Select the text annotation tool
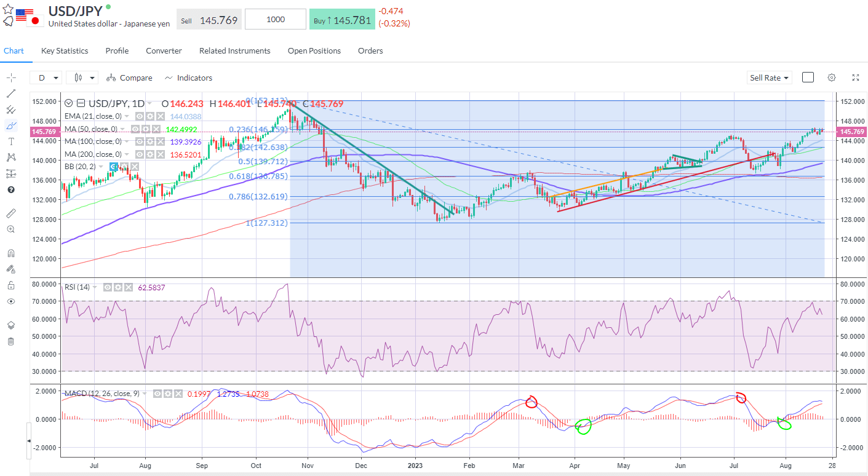Image resolution: width=868 pixels, height=476 pixels. point(10,141)
